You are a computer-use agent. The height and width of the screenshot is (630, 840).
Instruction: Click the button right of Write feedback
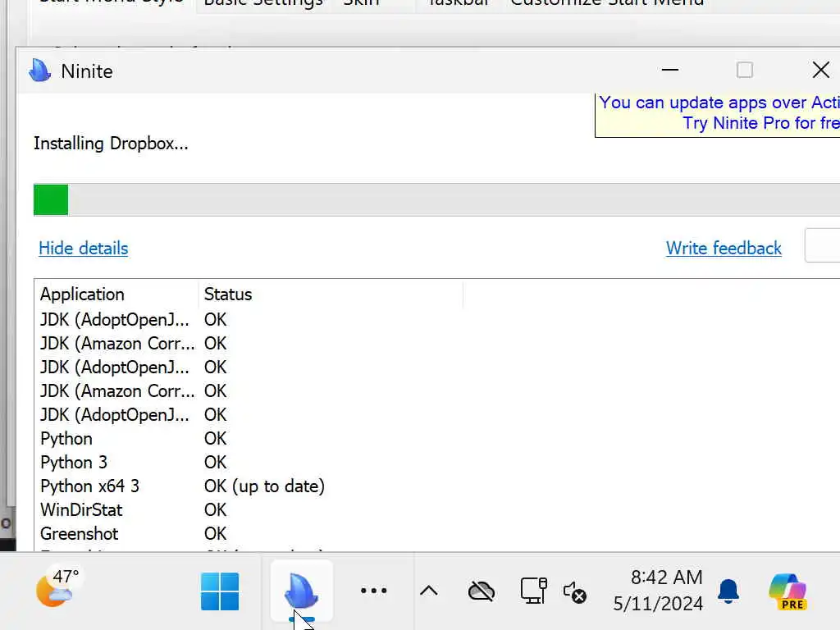[822, 245]
